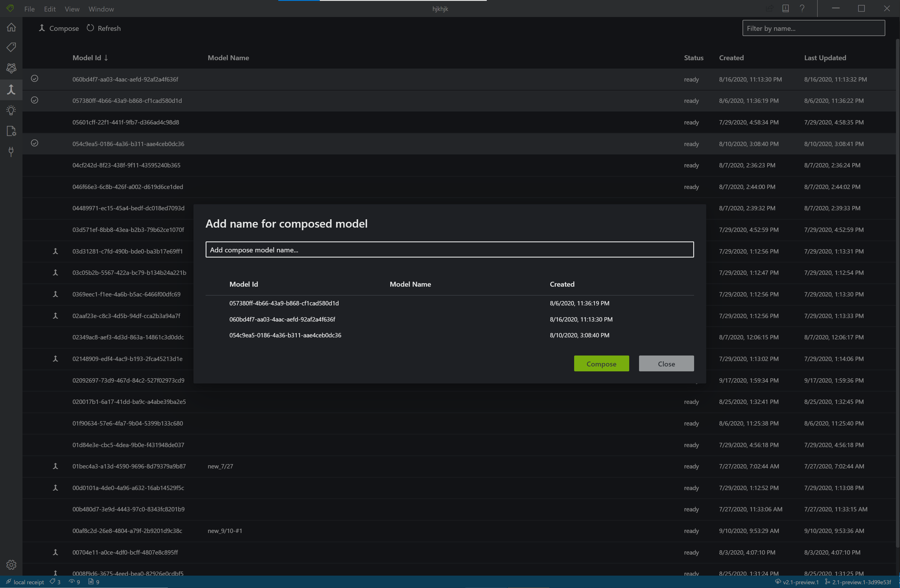
Task: Sort the list by Last Updated column
Action: pos(825,58)
